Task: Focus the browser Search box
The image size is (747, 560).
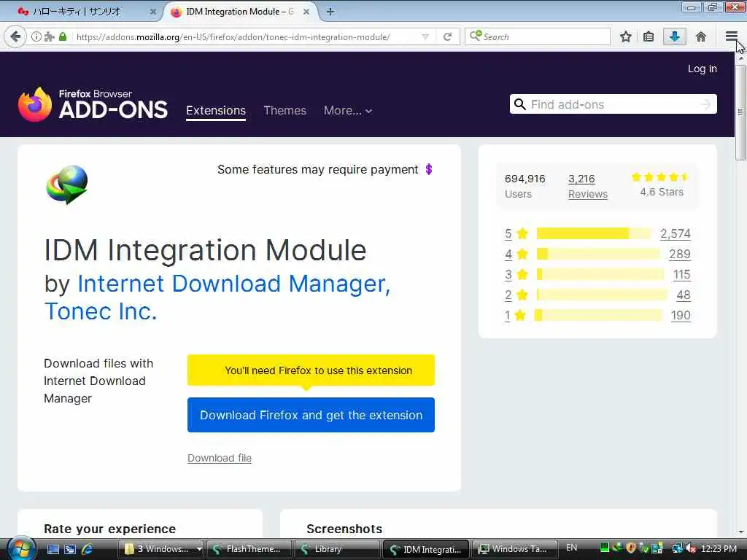Action: click(x=538, y=36)
